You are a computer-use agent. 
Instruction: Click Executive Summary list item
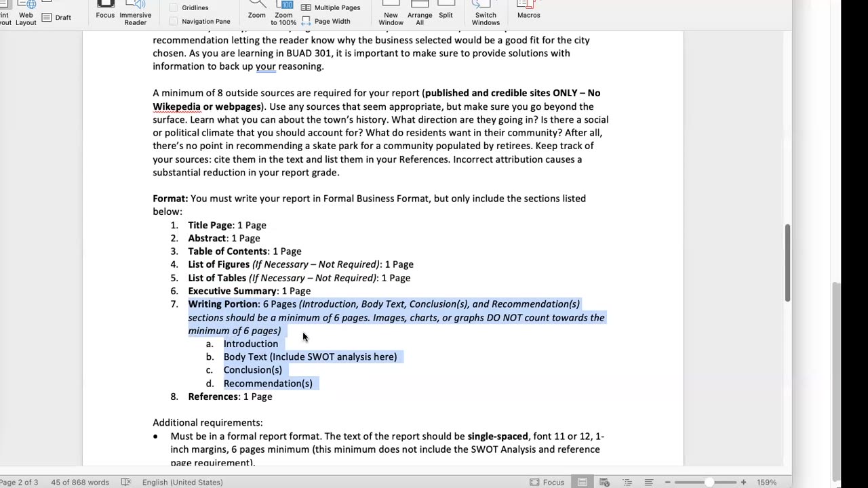click(x=249, y=291)
